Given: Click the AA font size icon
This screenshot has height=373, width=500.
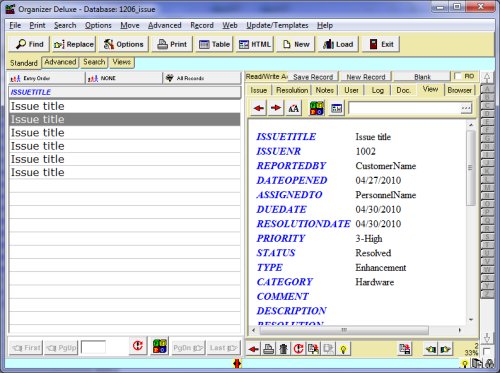Looking at the screenshot, I should 293,108.
